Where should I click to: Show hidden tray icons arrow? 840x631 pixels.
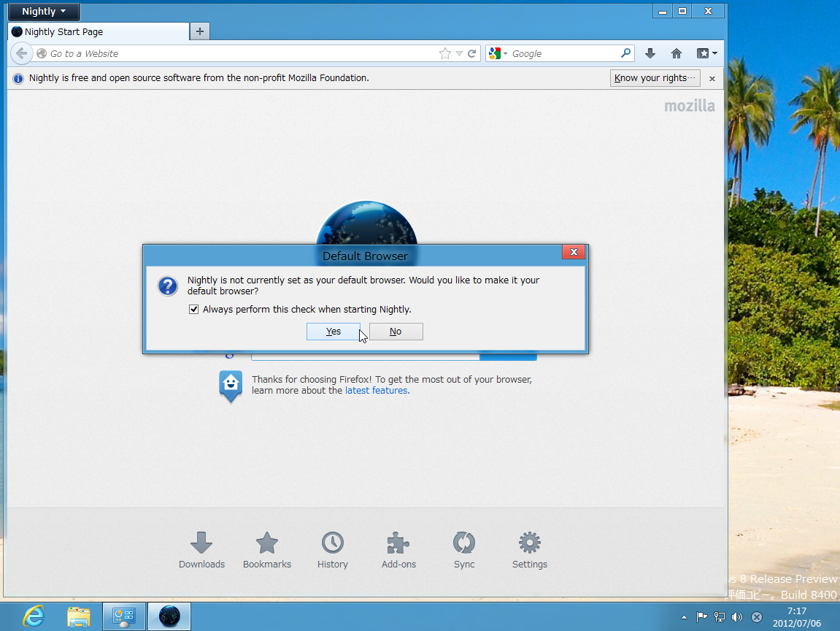[684, 618]
